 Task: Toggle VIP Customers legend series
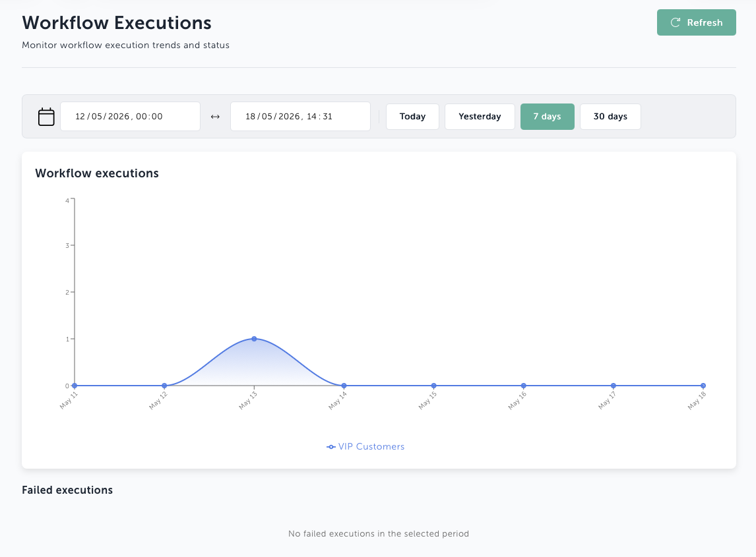[x=365, y=447]
